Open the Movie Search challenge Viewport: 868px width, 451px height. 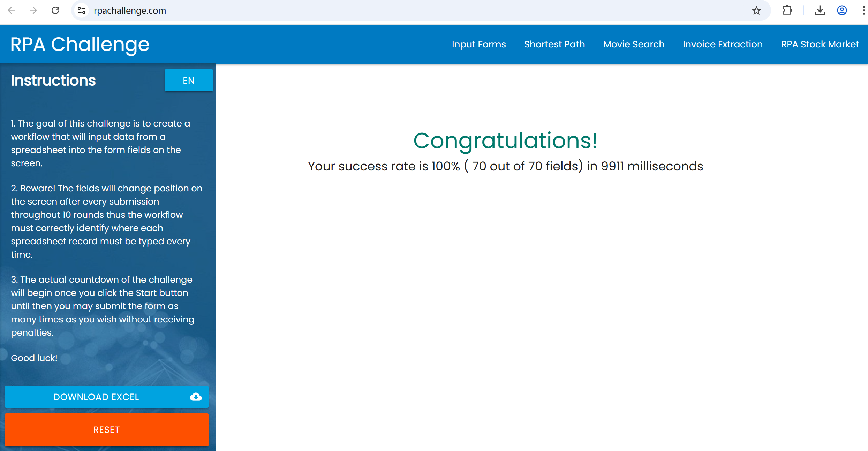tap(634, 44)
